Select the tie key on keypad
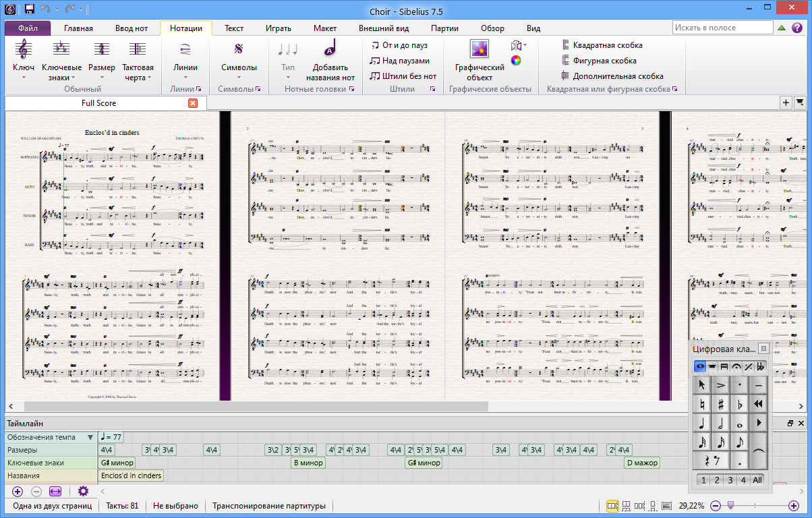The width and height of the screenshot is (812, 518). coord(759,452)
